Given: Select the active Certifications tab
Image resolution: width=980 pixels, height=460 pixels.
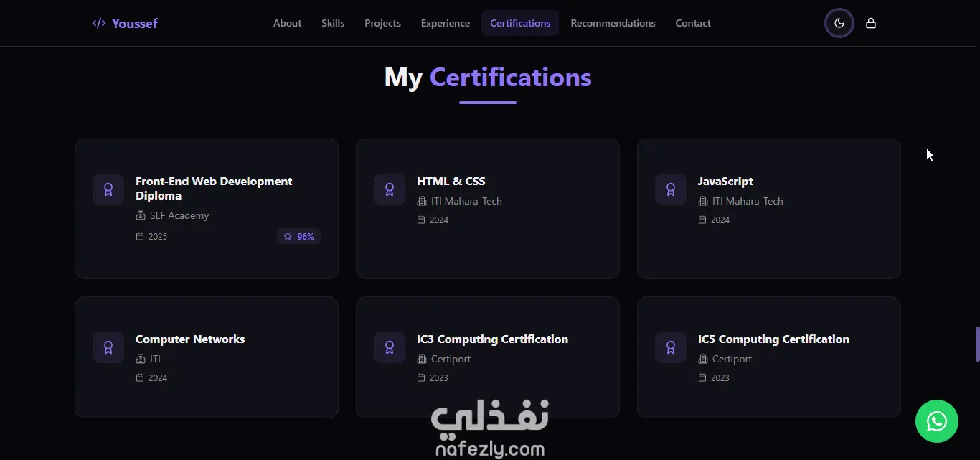Looking at the screenshot, I should point(520,23).
